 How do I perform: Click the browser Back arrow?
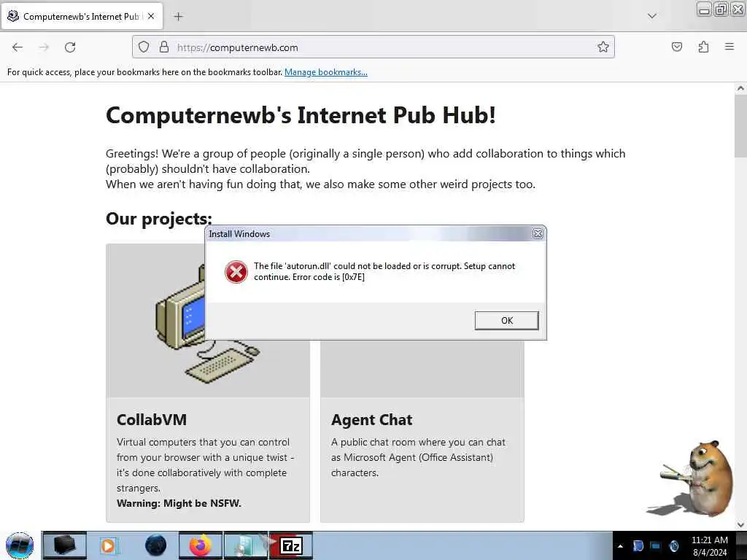18,47
